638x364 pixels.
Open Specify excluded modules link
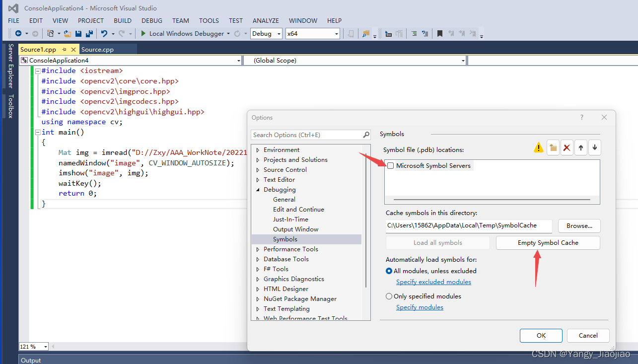click(x=433, y=282)
